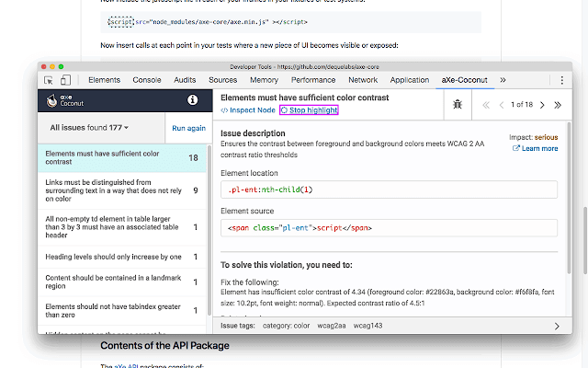Open the All issues found dropdown
The image size is (588, 368).
(89, 127)
